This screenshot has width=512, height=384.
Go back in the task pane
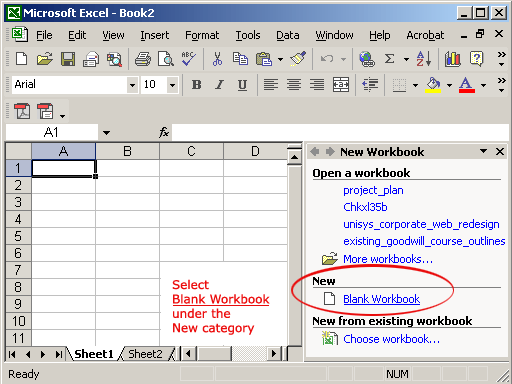coord(315,152)
